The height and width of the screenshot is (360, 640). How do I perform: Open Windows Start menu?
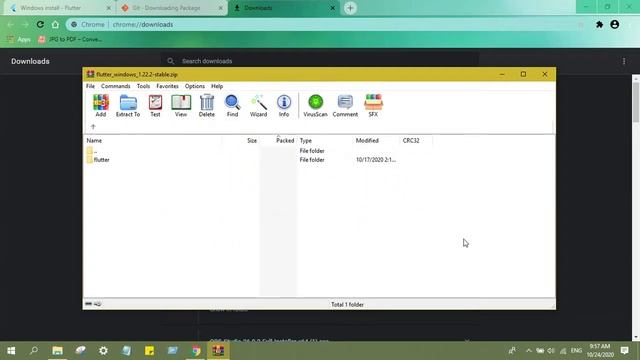[x=11, y=351]
